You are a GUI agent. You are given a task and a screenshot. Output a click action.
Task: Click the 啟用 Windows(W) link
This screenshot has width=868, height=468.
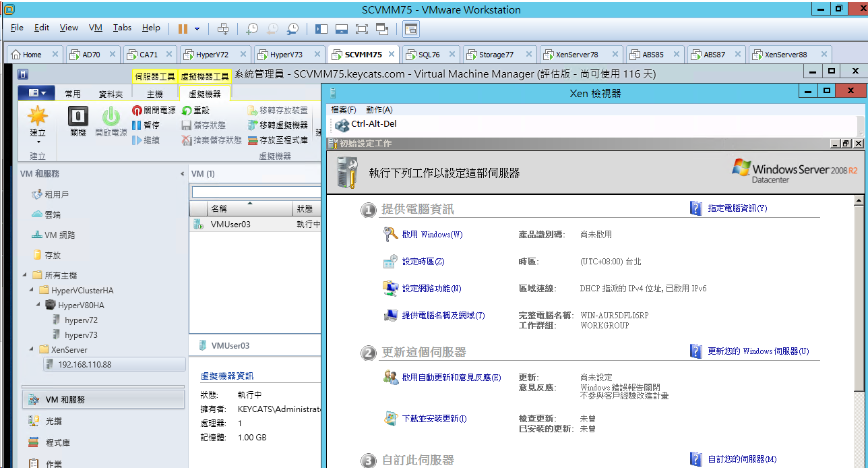tap(432, 235)
